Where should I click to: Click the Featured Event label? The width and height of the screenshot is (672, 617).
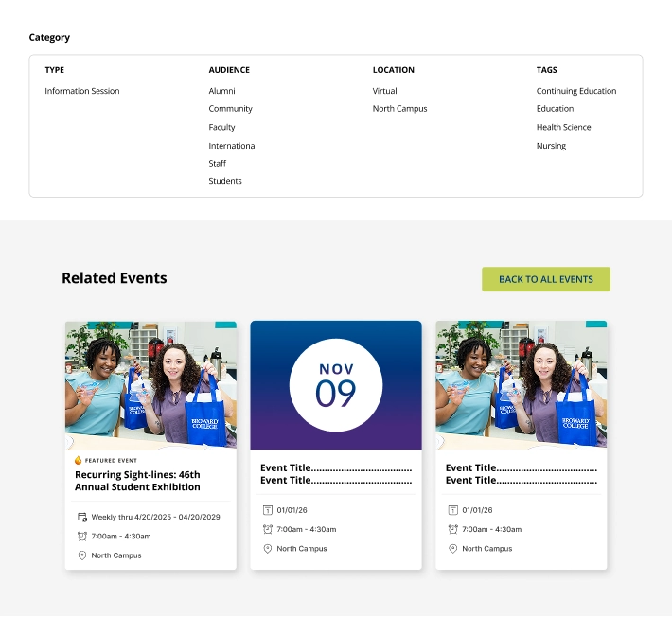(x=111, y=461)
